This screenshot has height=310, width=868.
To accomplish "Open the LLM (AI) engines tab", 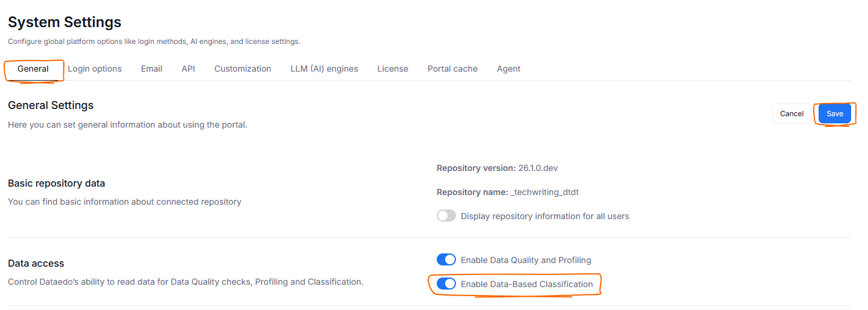I will tap(324, 69).
